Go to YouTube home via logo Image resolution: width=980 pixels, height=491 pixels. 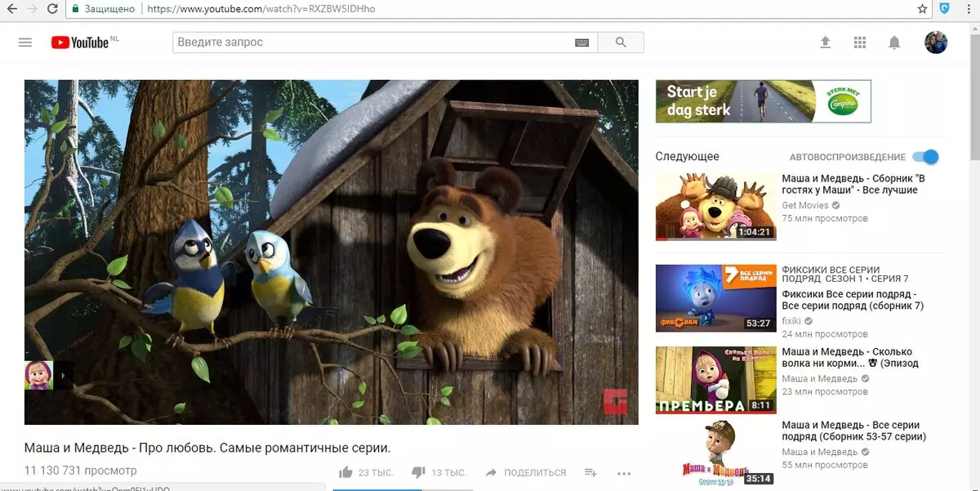click(79, 42)
